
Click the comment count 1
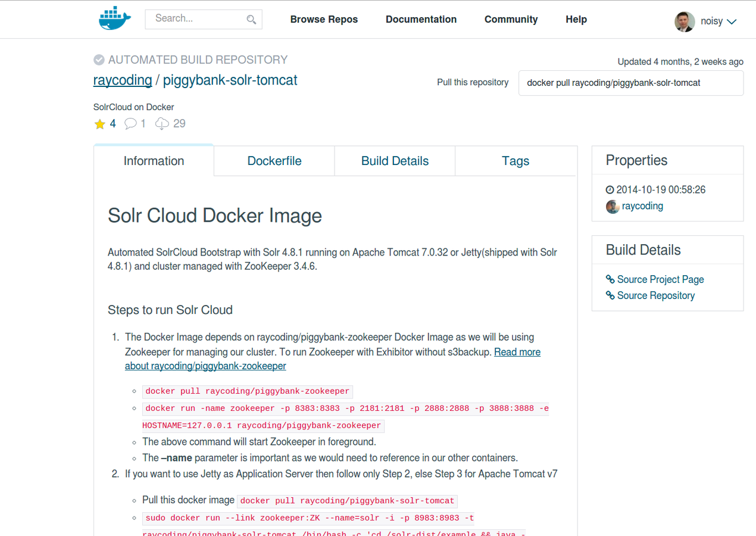143,124
